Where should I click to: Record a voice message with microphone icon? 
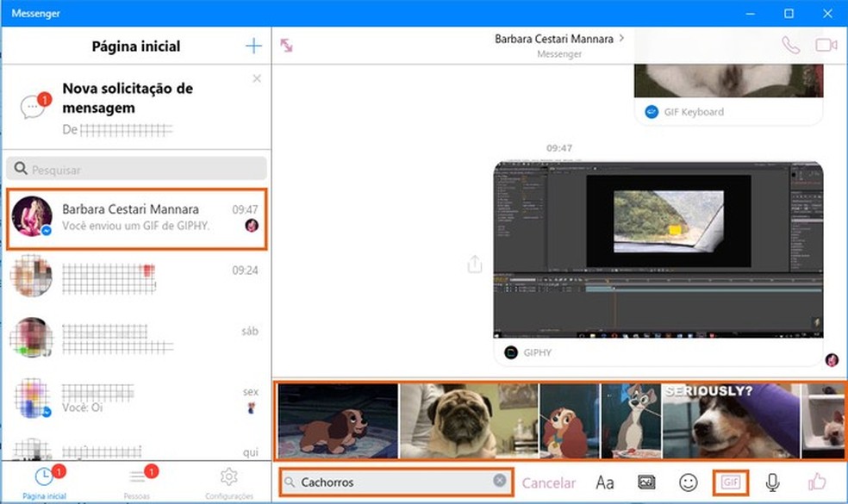772,482
